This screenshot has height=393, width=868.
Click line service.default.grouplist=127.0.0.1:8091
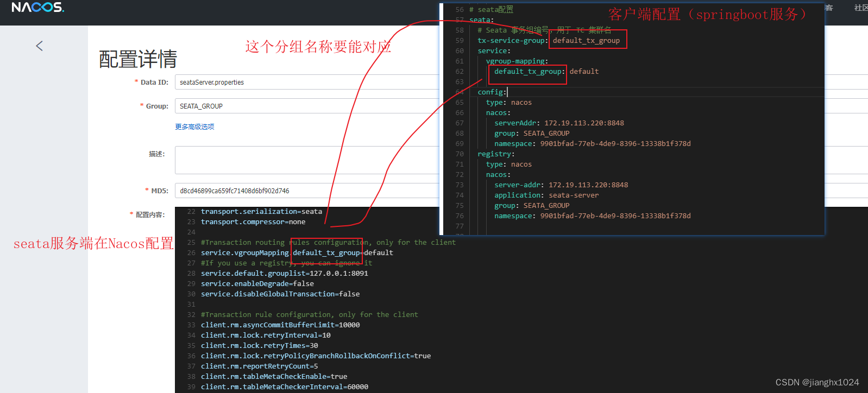tap(285, 274)
